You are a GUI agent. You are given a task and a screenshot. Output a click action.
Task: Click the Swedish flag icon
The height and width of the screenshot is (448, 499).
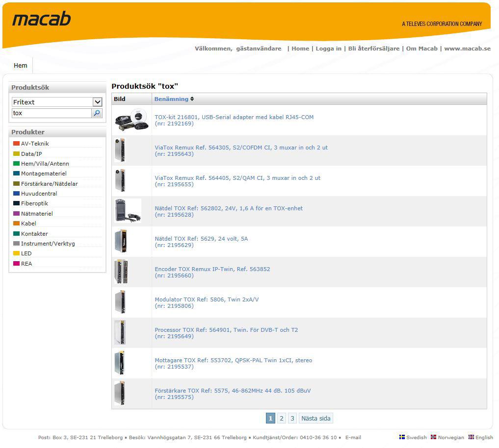coord(402,437)
